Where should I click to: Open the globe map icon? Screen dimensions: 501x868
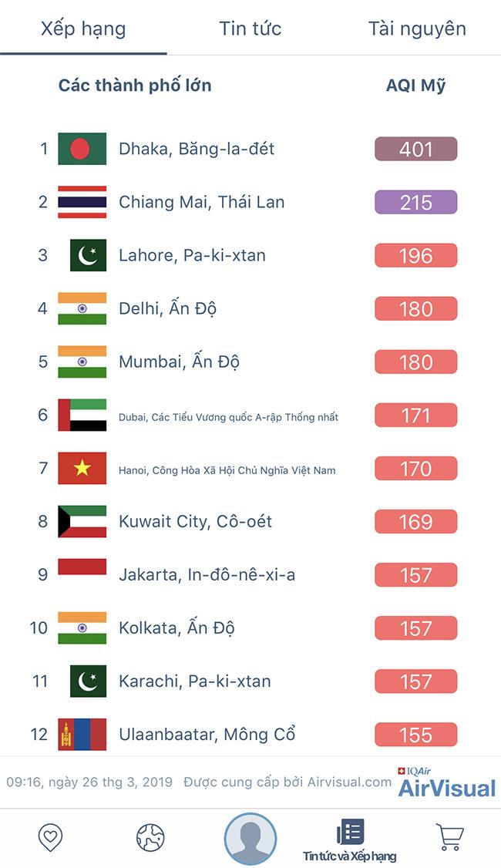pos(150,837)
